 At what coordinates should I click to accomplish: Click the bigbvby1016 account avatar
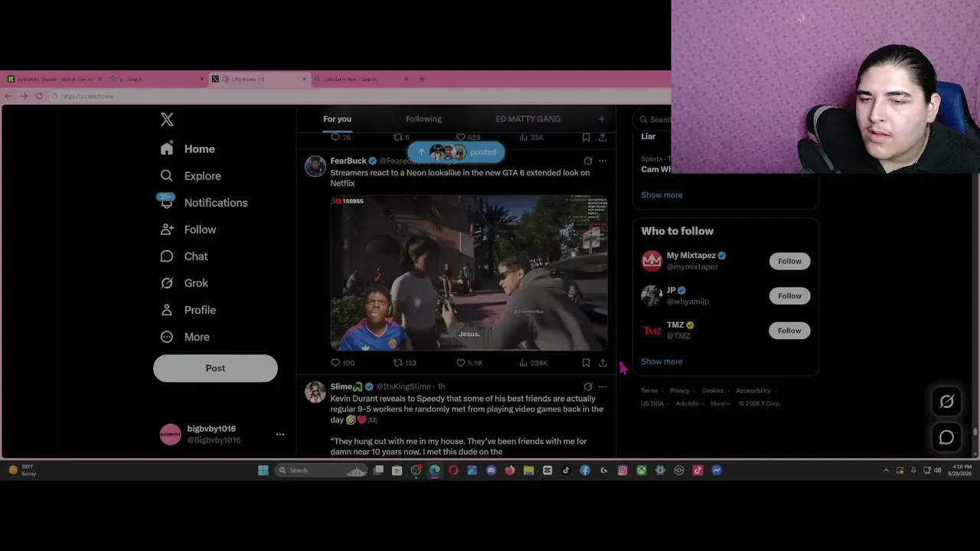170,435
